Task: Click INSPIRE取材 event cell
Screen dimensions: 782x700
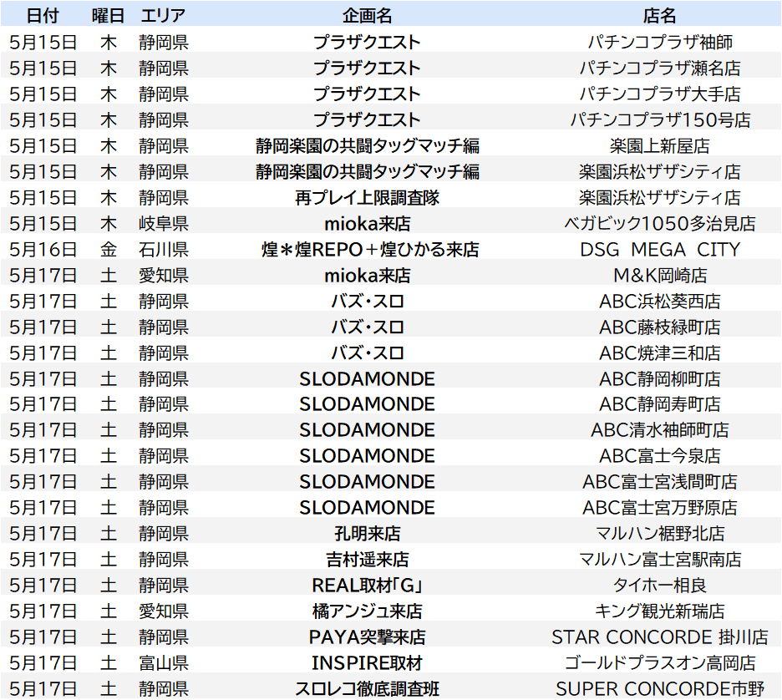Action: click(367, 663)
